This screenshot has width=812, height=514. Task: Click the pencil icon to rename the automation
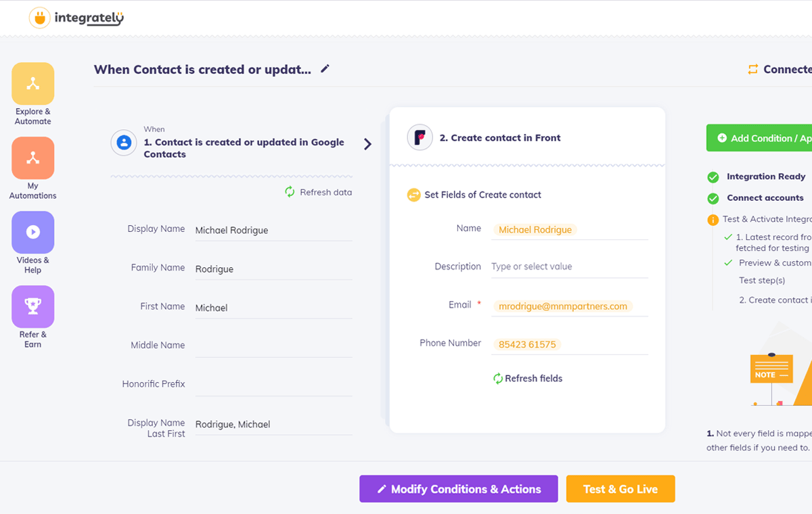pos(325,68)
